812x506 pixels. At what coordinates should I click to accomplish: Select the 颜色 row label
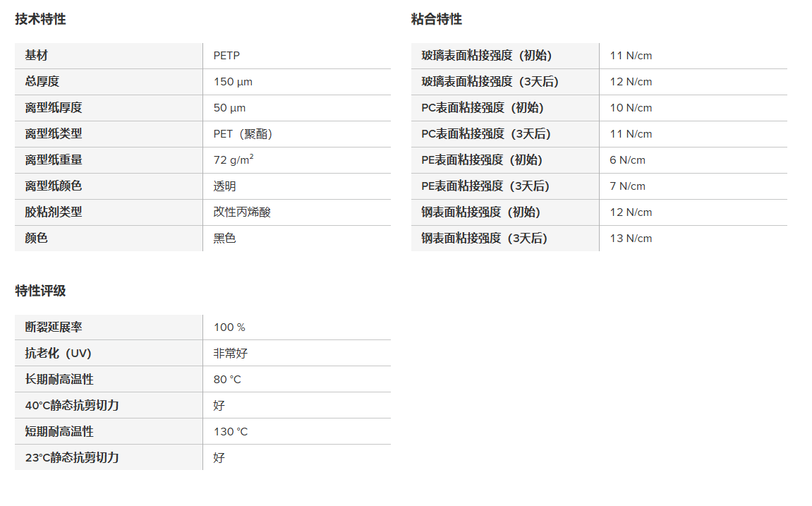pyautogui.click(x=37, y=239)
